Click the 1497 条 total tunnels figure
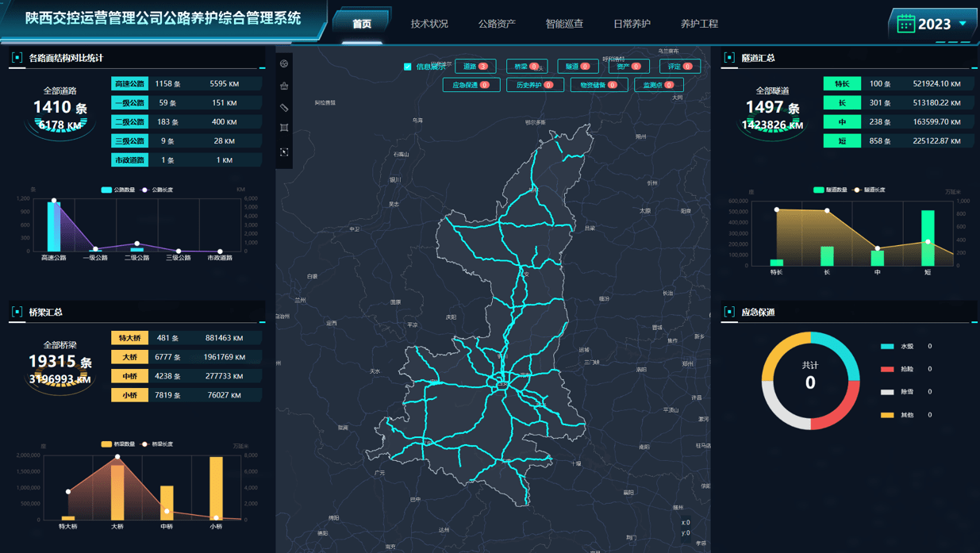Image resolution: width=980 pixels, height=553 pixels. point(772,107)
